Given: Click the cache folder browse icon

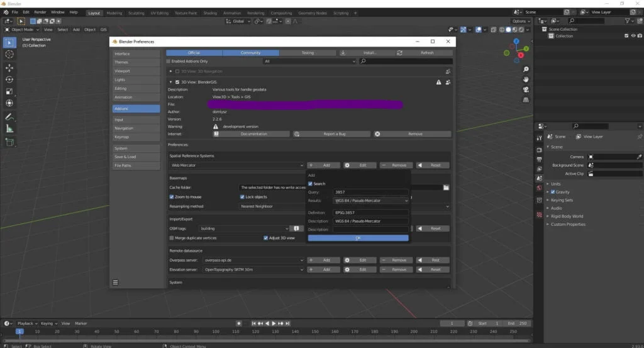Looking at the screenshot, I should click(446, 188).
